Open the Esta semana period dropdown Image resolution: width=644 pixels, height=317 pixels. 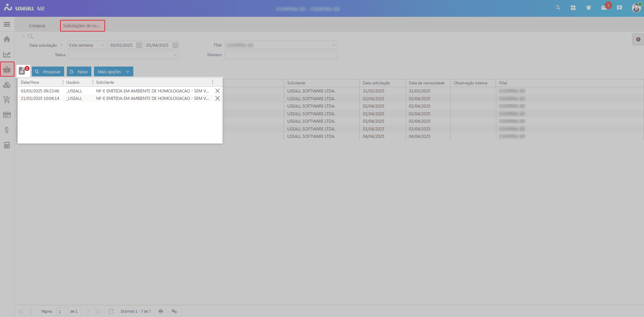(x=87, y=45)
